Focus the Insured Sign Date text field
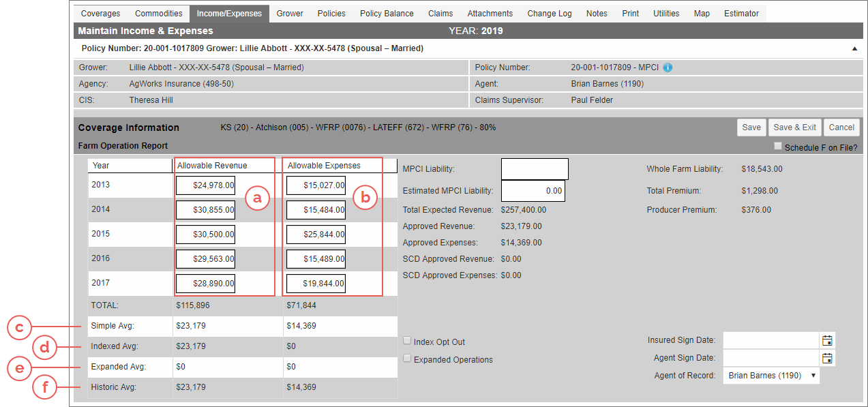 tap(771, 341)
